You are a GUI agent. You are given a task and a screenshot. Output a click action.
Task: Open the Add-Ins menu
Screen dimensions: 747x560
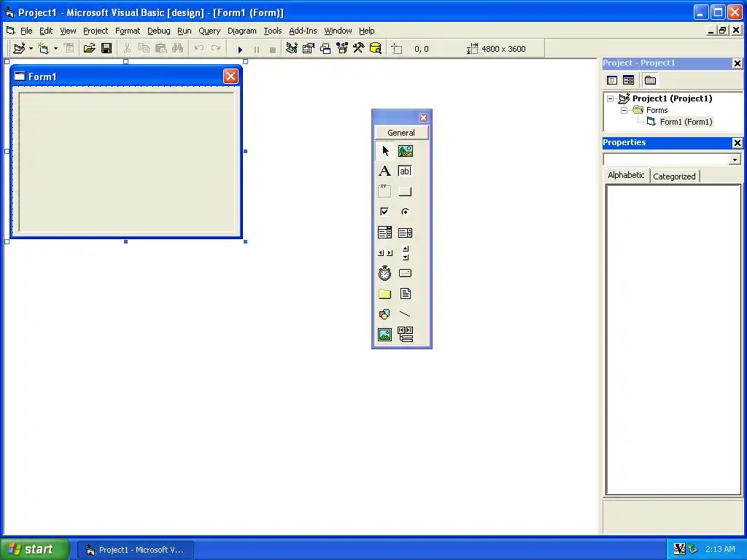pos(303,31)
